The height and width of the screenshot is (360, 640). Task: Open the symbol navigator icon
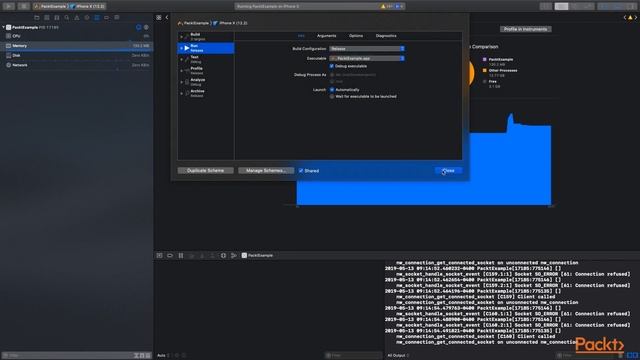57,18
